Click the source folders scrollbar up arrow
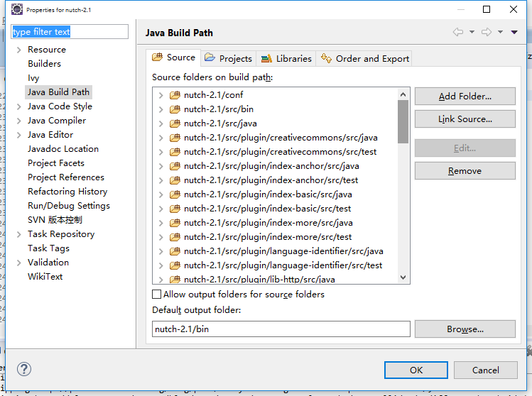The height and width of the screenshot is (396, 532). (403, 94)
